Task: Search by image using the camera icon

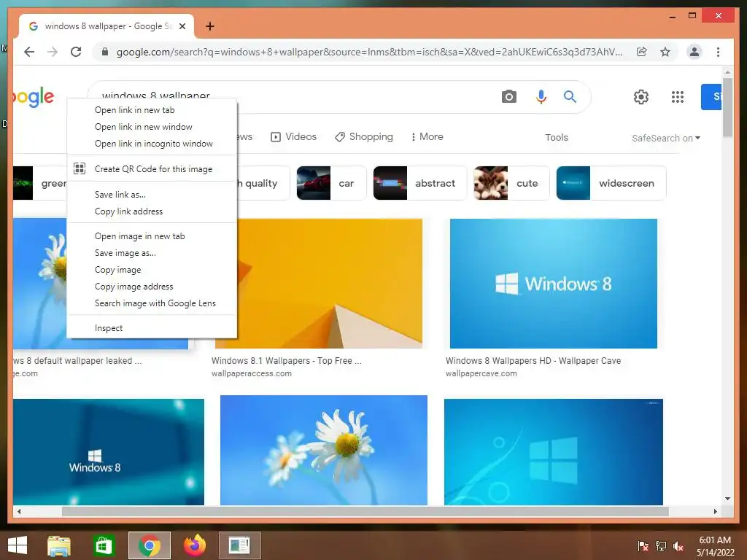Action: click(508, 97)
